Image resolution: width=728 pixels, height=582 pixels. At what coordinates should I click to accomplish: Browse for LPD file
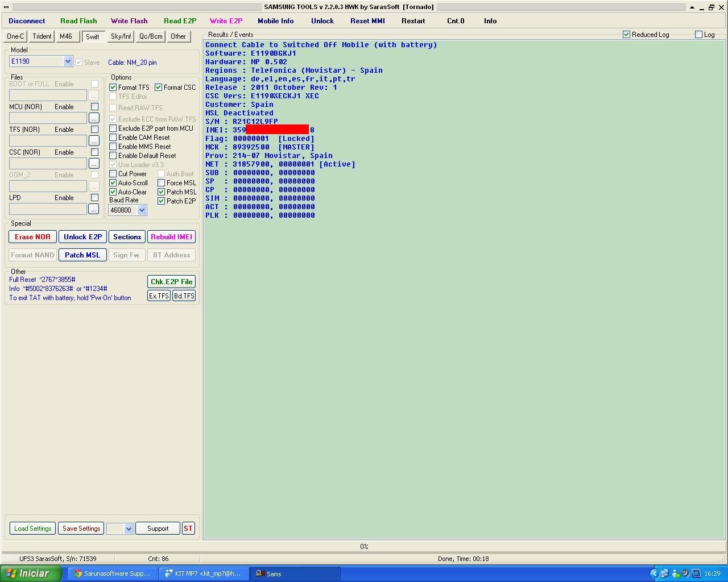pyautogui.click(x=94, y=209)
